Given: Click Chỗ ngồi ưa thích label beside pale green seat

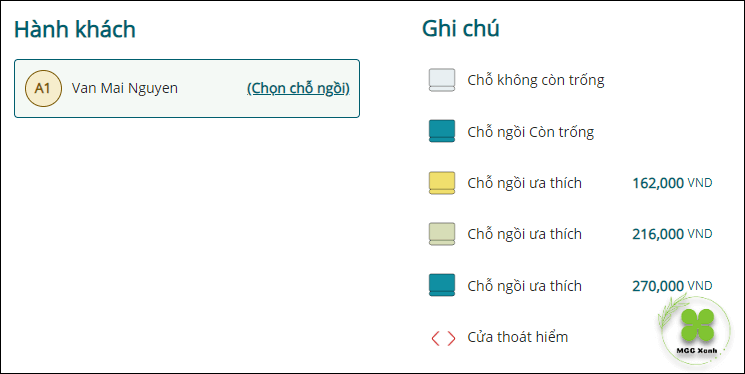Looking at the screenshot, I should 525,234.
